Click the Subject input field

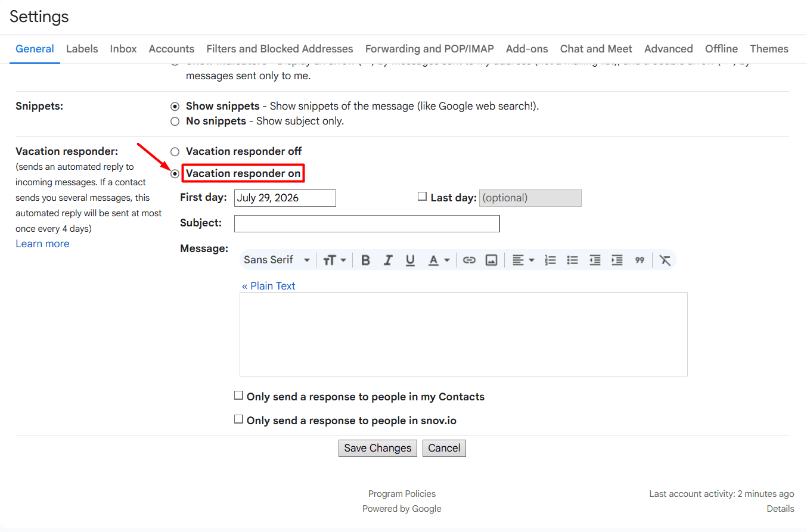pos(367,223)
